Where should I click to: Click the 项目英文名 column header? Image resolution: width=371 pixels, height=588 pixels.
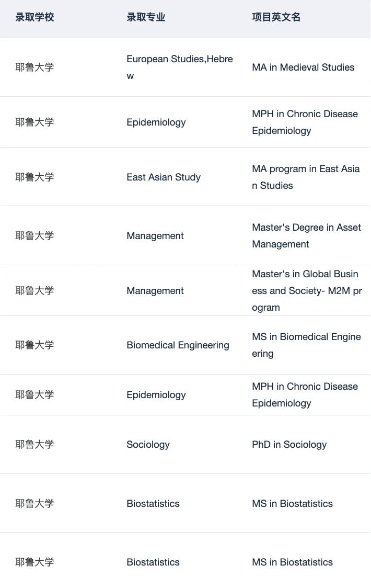(276, 17)
